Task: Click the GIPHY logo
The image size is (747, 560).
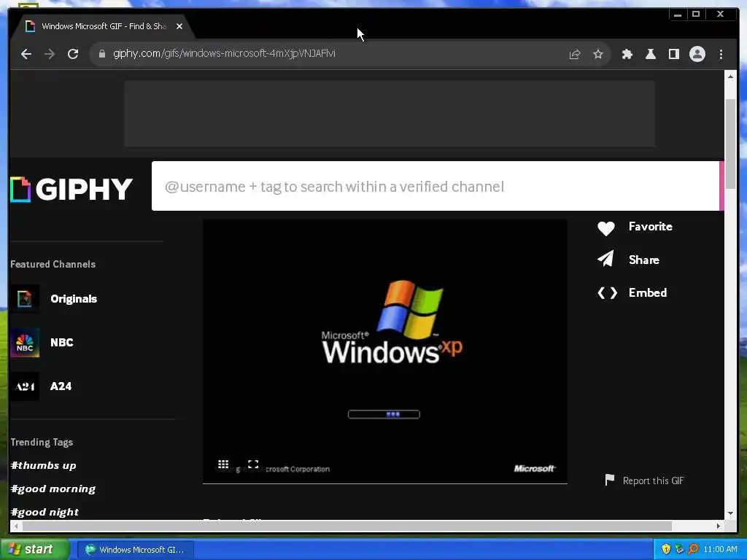Action: coord(71,189)
